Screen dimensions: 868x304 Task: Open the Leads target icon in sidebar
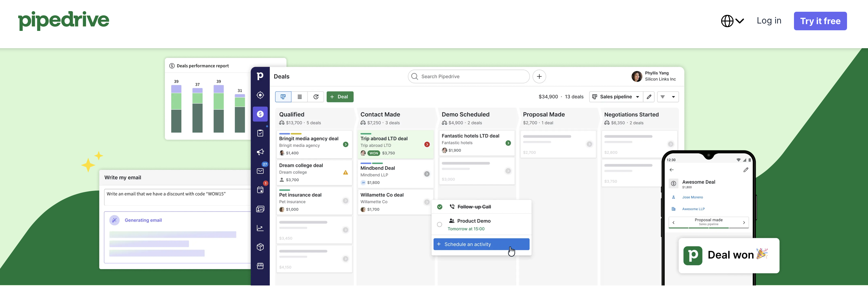(260, 95)
